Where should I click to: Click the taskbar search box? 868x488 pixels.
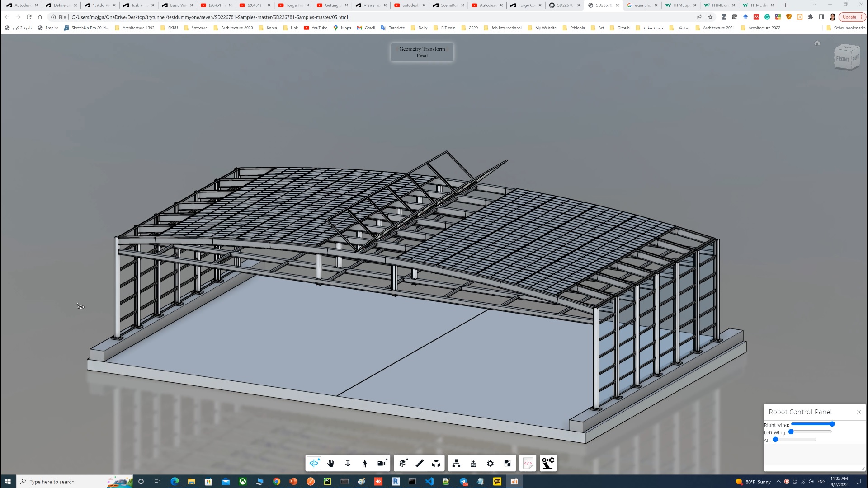point(75,482)
